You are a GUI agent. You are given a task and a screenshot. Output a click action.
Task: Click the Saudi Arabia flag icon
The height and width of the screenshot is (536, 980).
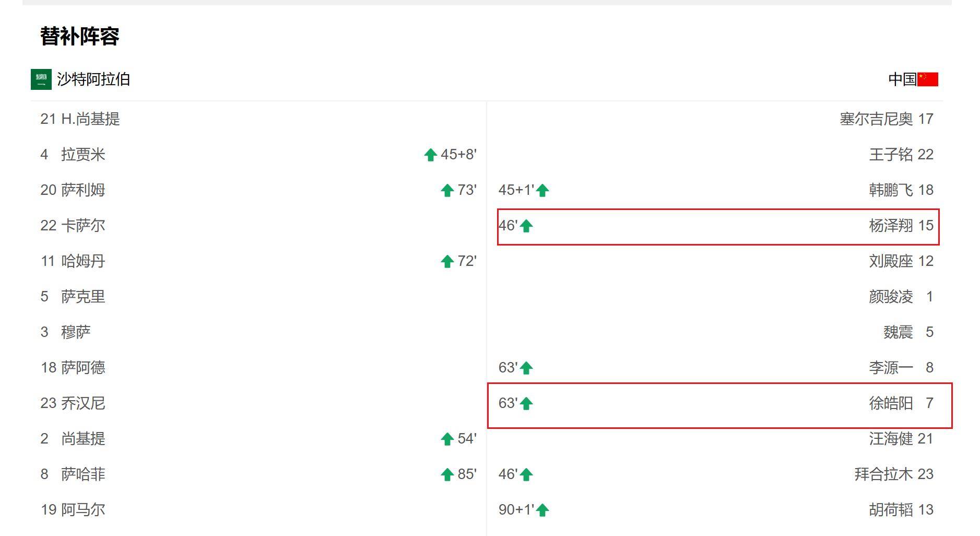pyautogui.click(x=41, y=79)
